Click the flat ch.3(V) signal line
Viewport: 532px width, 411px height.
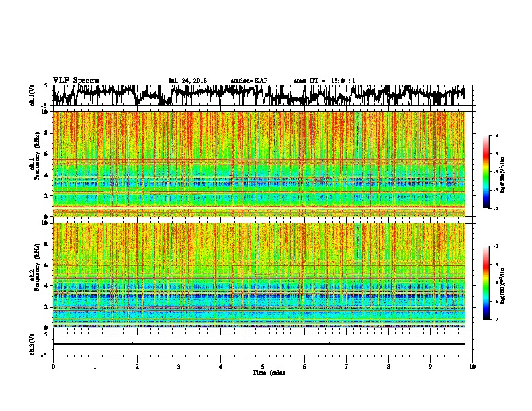pos(259,344)
